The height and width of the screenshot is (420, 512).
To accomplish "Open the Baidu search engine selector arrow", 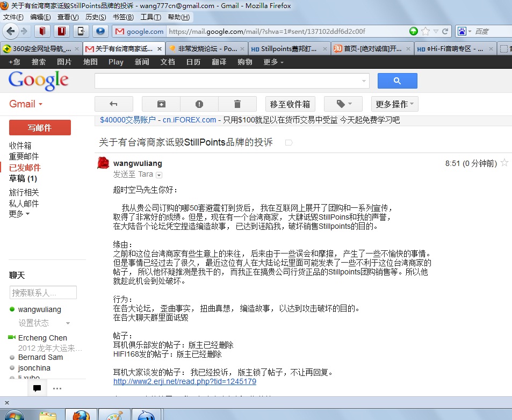I will (x=470, y=31).
